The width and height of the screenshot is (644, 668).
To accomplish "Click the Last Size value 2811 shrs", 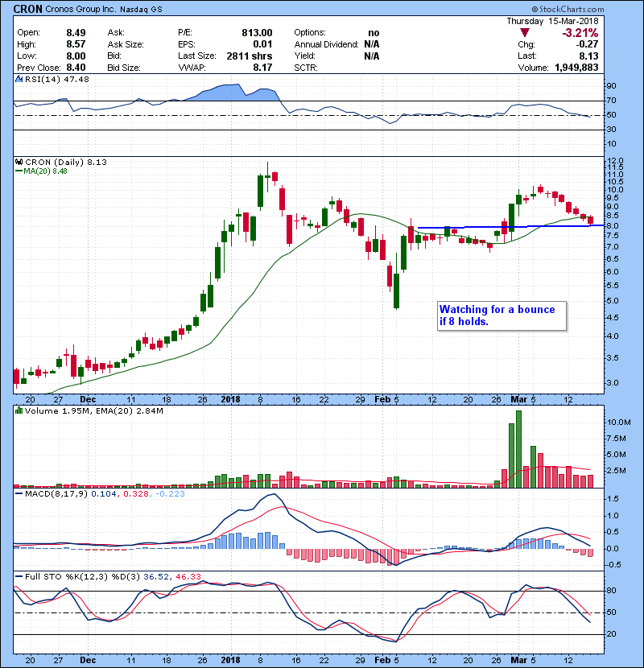I will pos(250,56).
